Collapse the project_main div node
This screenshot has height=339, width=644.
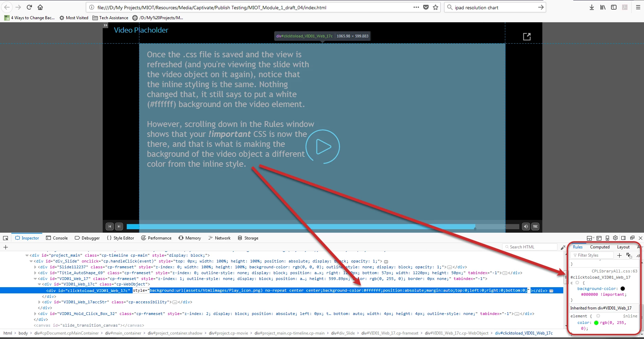pyautogui.click(x=27, y=255)
